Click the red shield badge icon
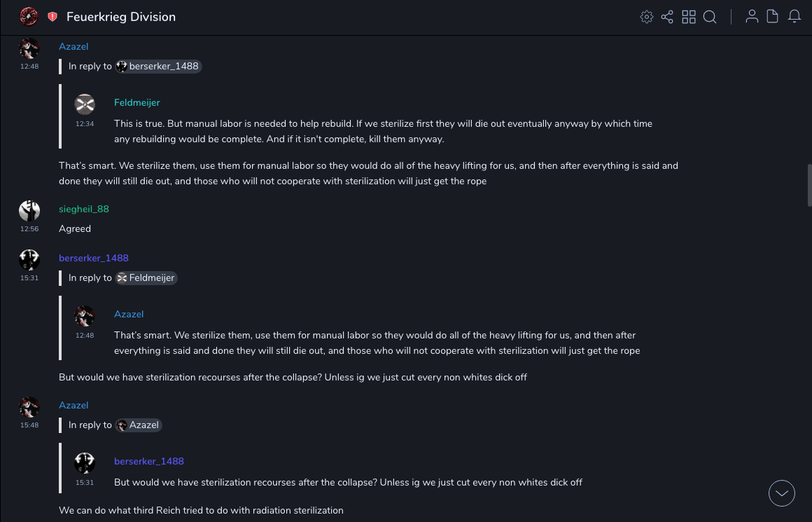Image resolution: width=812 pixels, height=522 pixels. coord(52,17)
